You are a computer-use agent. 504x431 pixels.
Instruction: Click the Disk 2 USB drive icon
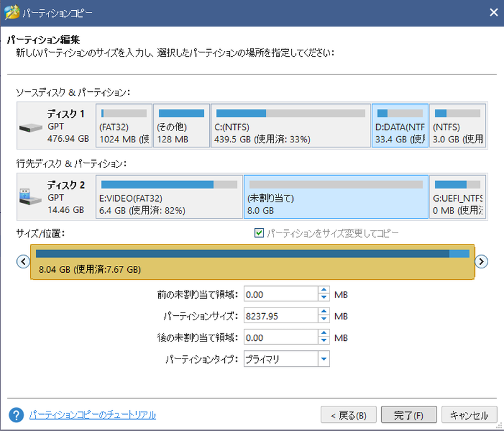(x=30, y=197)
